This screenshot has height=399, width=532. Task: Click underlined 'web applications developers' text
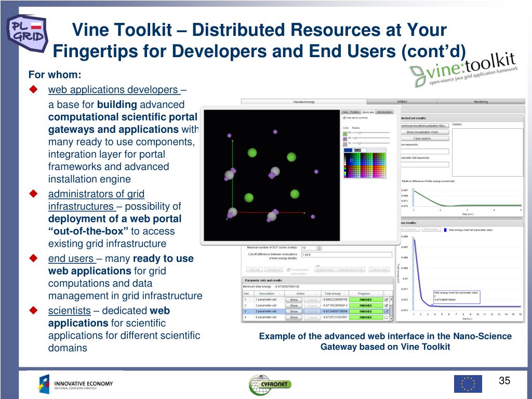[113, 89]
